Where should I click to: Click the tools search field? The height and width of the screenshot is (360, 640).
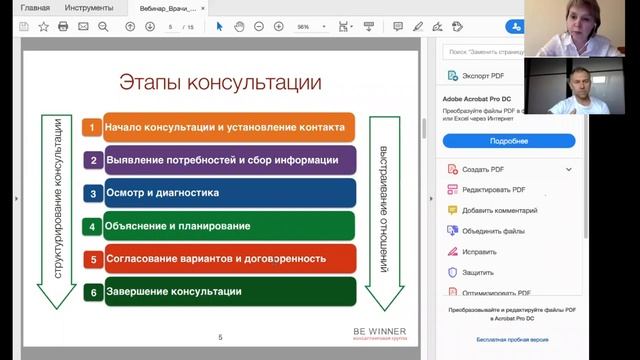coord(484,52)
